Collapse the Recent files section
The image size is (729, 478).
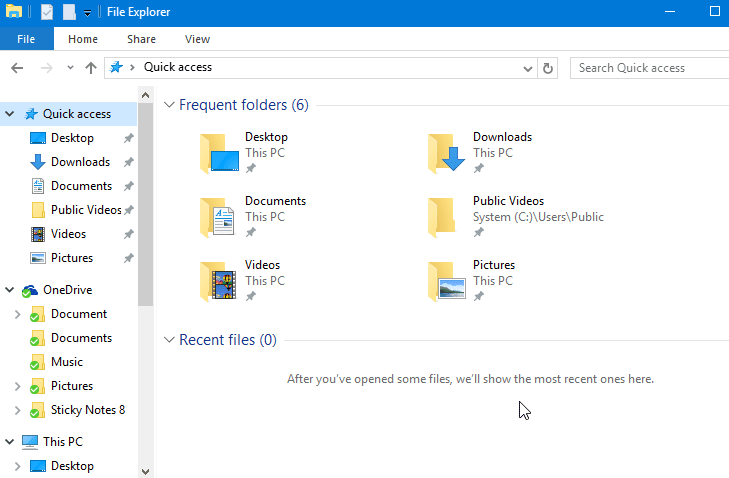(169, 340)
